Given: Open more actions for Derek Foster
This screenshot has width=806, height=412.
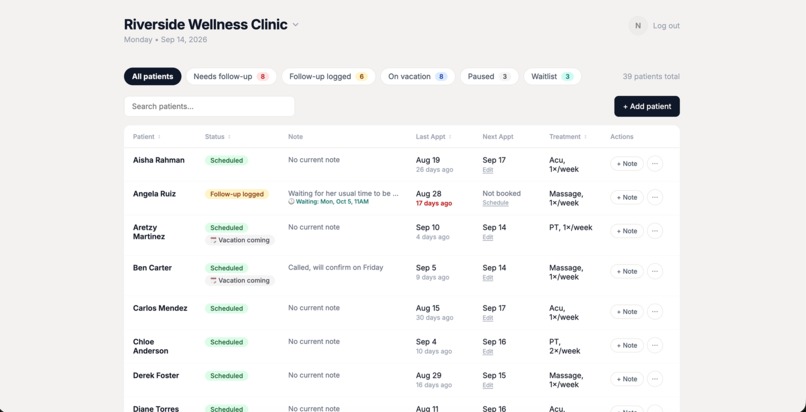Looking at the screenshot, I should click(x=654, y=379).
